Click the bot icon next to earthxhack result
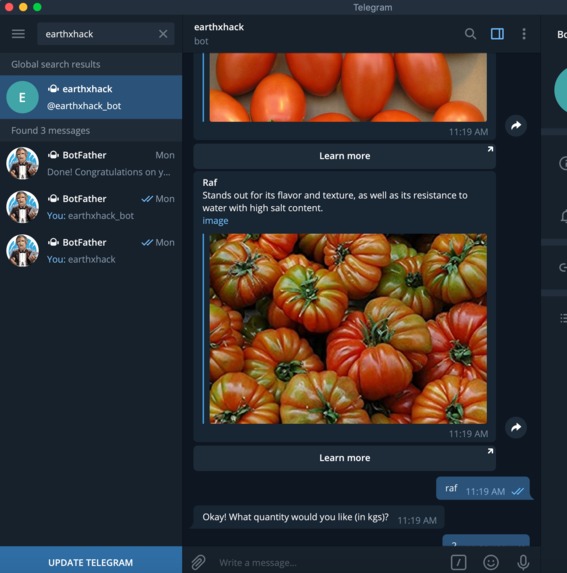The image size is (567, 573). [53, 89]
